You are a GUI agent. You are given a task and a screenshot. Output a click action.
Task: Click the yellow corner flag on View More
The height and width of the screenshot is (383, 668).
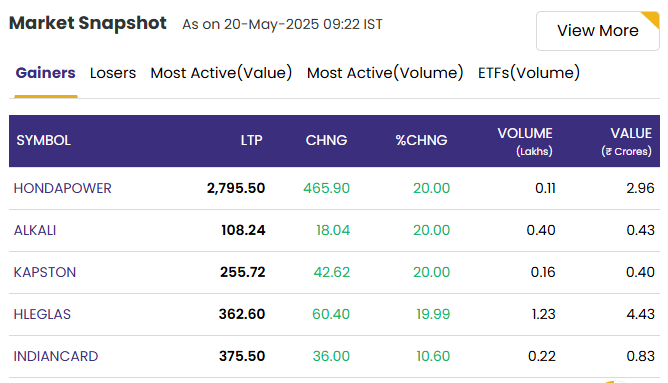point(652,19)
